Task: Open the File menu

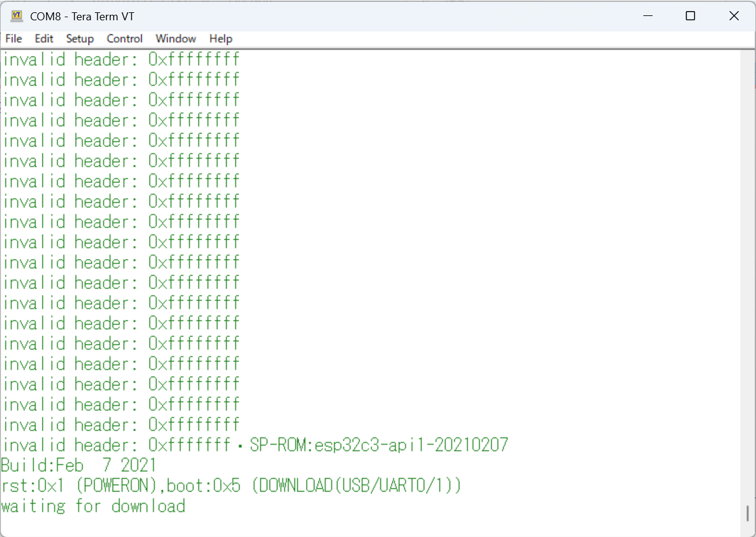Action: (x=14, y=39)
